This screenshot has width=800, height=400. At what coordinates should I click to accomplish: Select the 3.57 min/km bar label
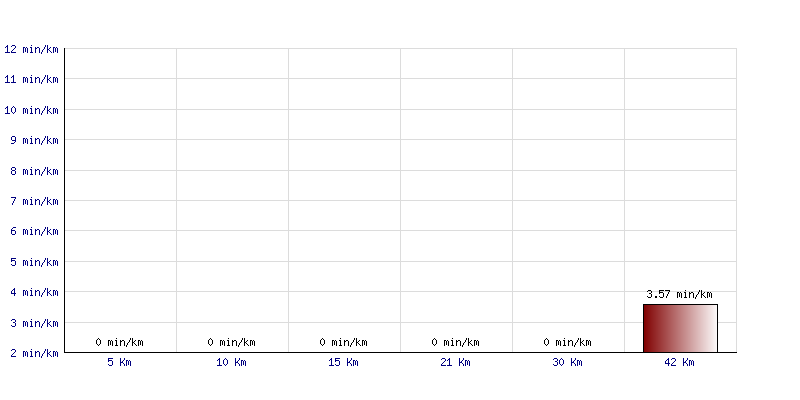coord(679,294)
